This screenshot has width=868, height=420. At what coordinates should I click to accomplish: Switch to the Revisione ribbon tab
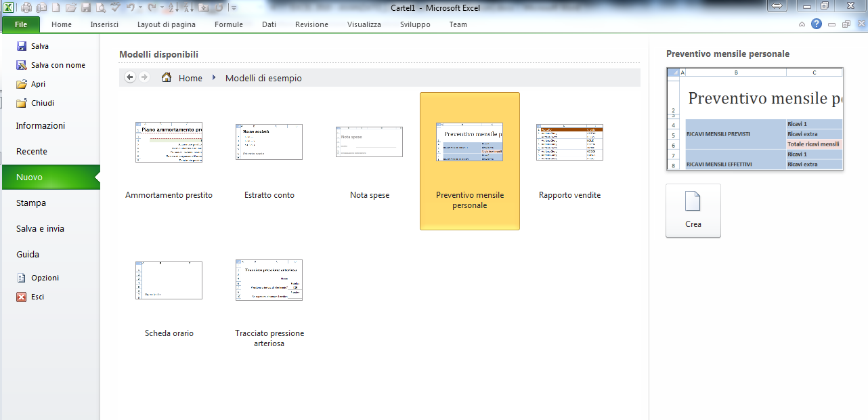point(311,24)
